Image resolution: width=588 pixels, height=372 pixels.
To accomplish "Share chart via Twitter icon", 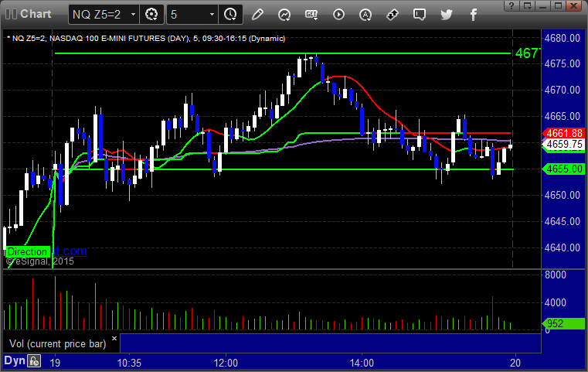I will (447, 15).
